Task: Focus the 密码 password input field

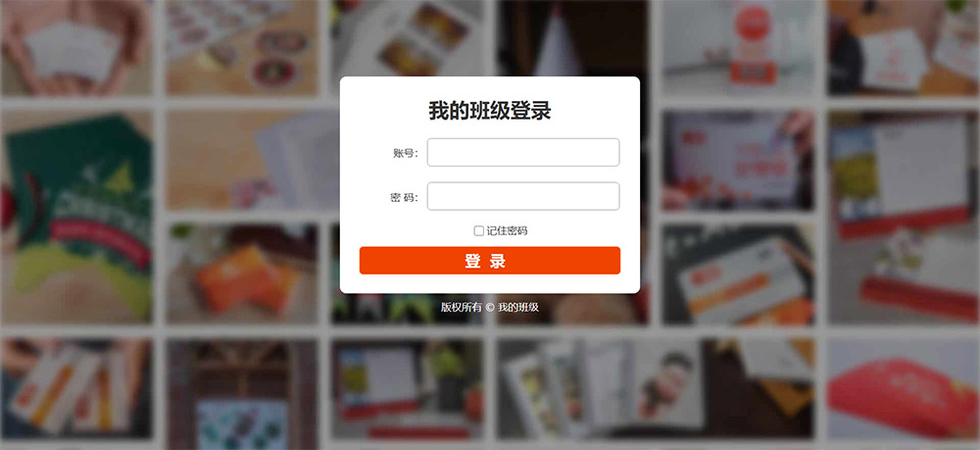Action: click(523, 196)
